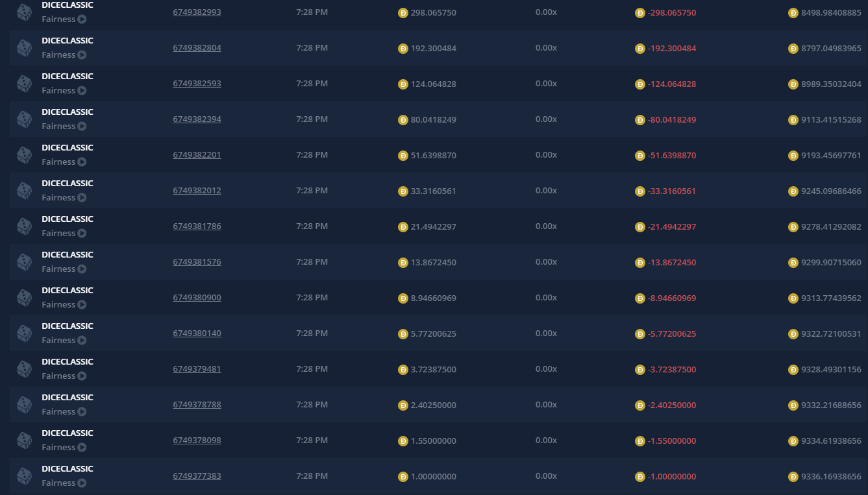Open bet ID link 6749382993
Screen dimensions: 868x495
click(x=197, y=12)
